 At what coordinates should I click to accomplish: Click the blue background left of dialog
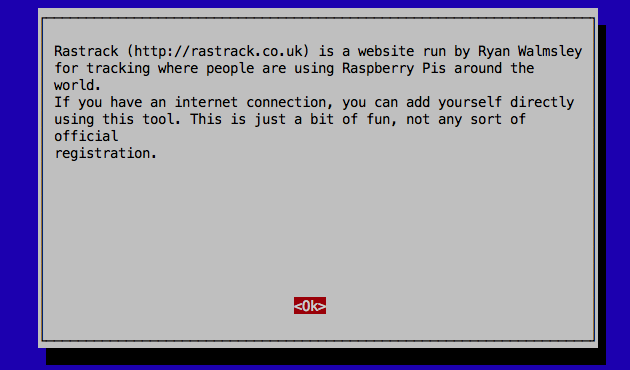tap(19, 185)
